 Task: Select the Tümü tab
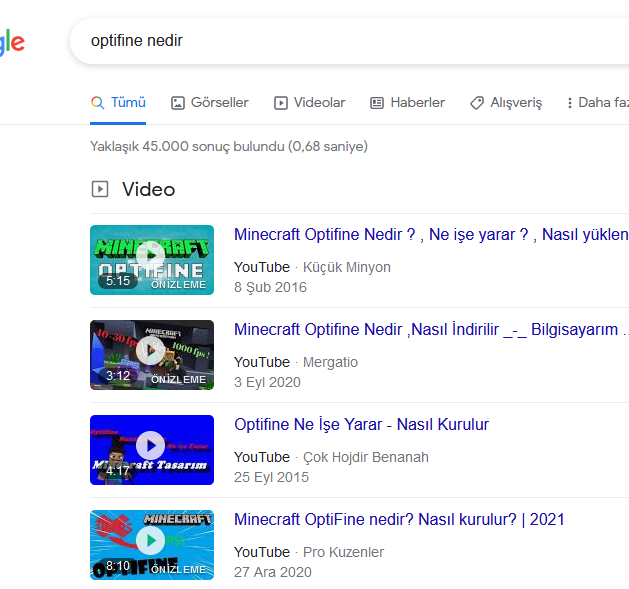coord(118,103)
